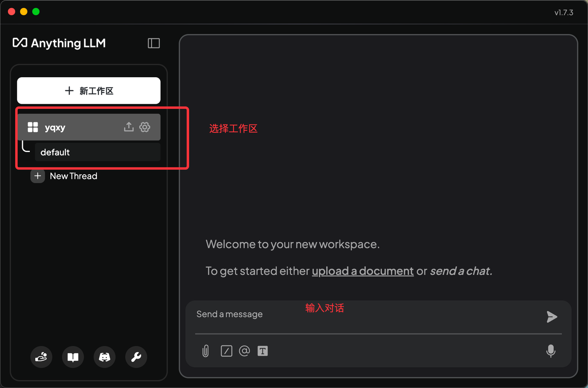Attach a file using the paperclip icon
This screenshot has width=588, height=388.
click(205, 351)
